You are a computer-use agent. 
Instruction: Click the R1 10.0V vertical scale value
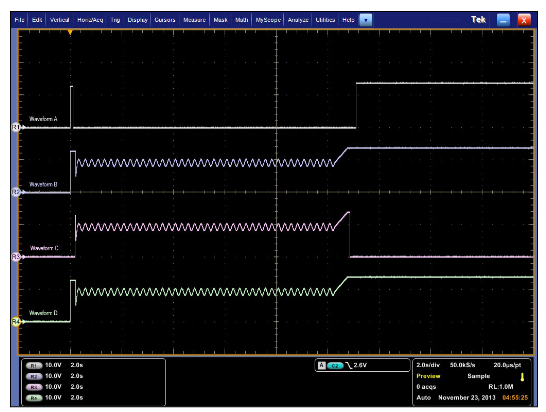click(53, 365)
